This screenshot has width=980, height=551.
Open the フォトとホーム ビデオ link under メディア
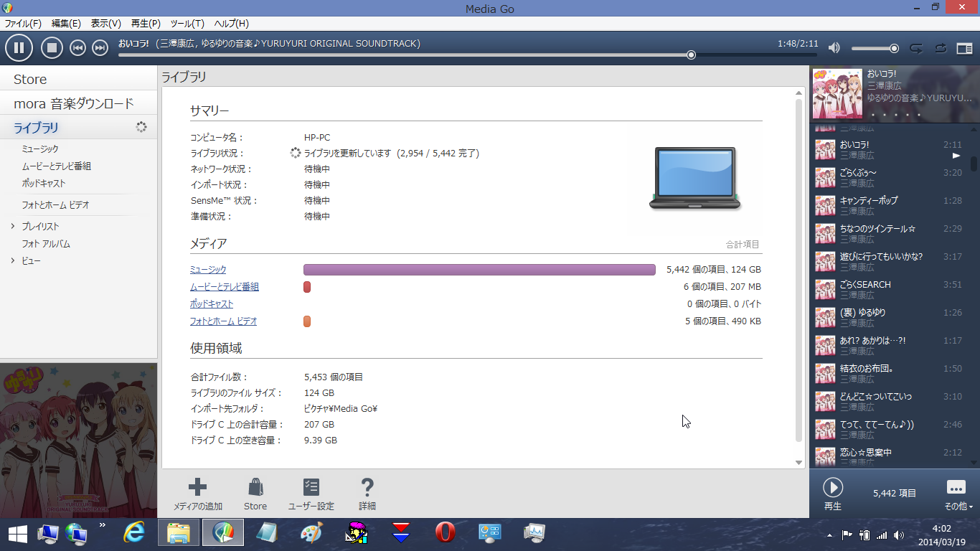[223, 321]
